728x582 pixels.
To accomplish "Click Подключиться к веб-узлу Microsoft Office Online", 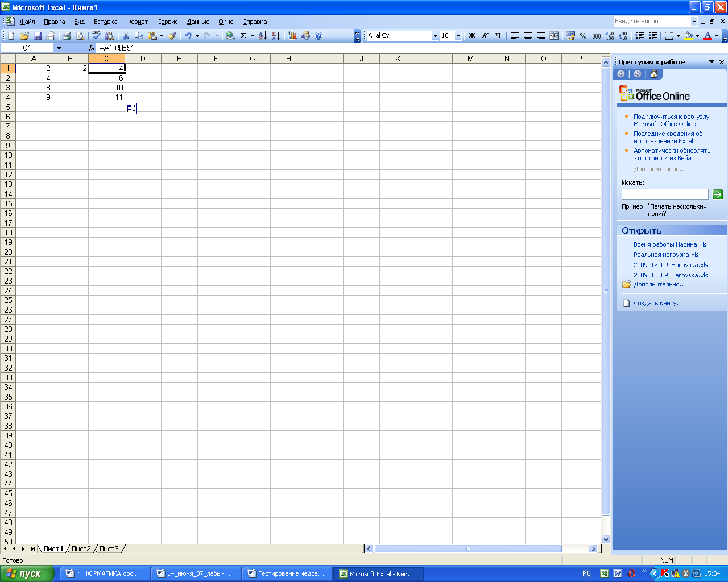I will 672,120.
